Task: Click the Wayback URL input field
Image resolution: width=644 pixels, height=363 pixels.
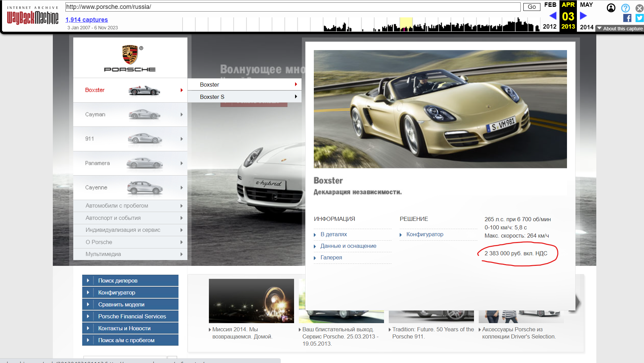Action: 293,7
